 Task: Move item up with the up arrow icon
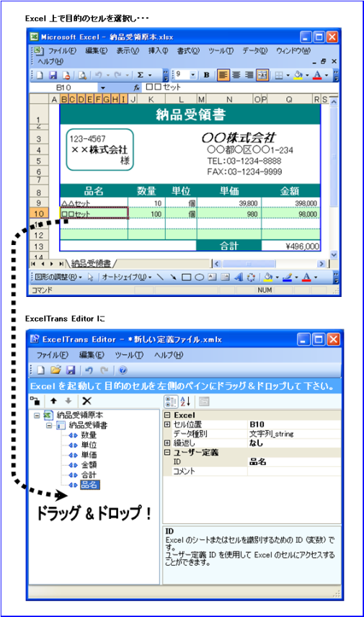[x=53, y=401]
